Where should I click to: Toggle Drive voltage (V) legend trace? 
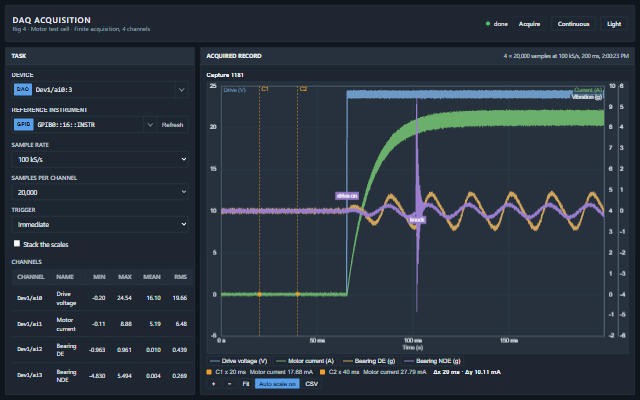[238, 361]
